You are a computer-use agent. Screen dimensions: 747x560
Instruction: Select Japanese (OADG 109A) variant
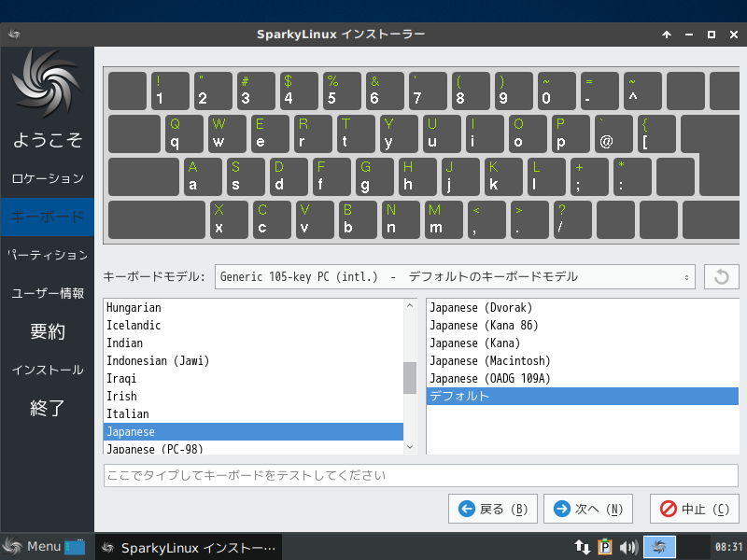tap(582, 379)
